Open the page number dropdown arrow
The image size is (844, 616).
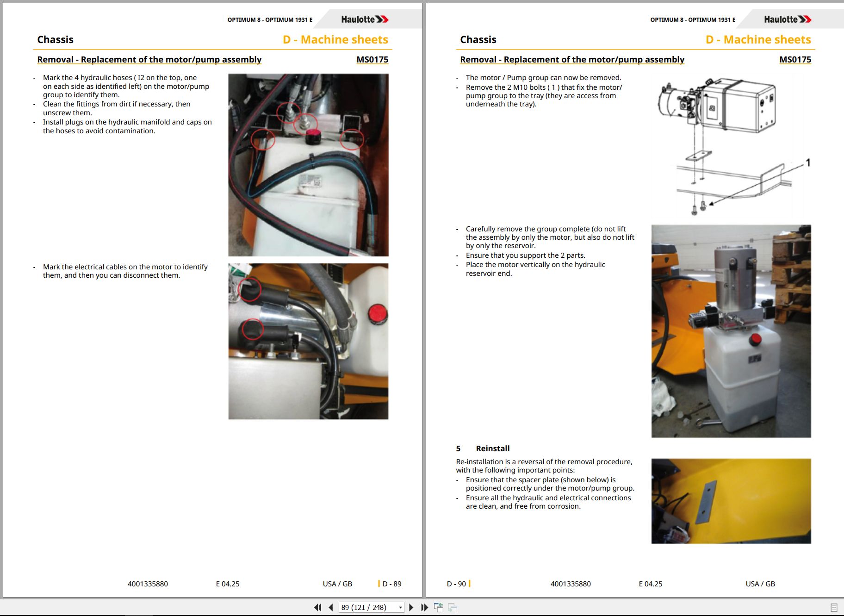coord(400,607)
